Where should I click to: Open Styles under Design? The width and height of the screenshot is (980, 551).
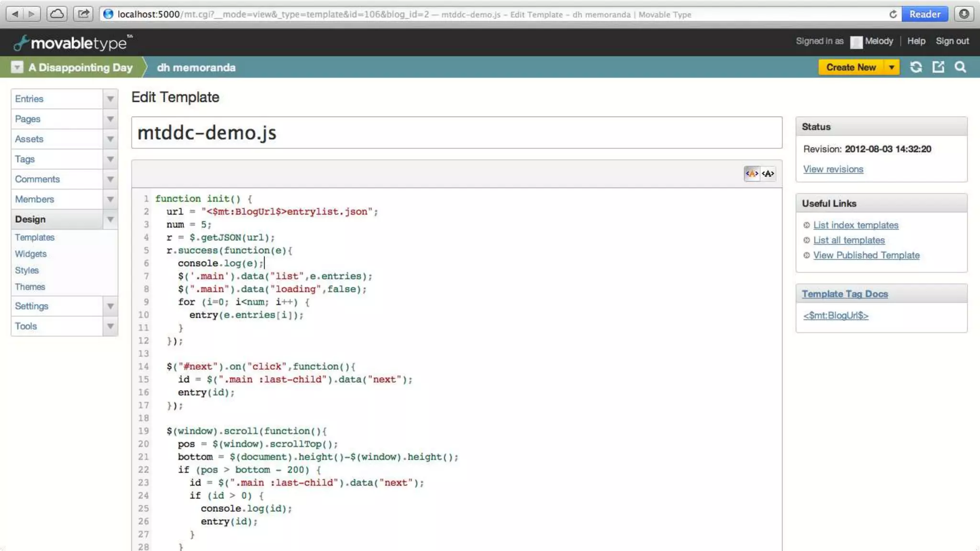[x=27, y=270]
